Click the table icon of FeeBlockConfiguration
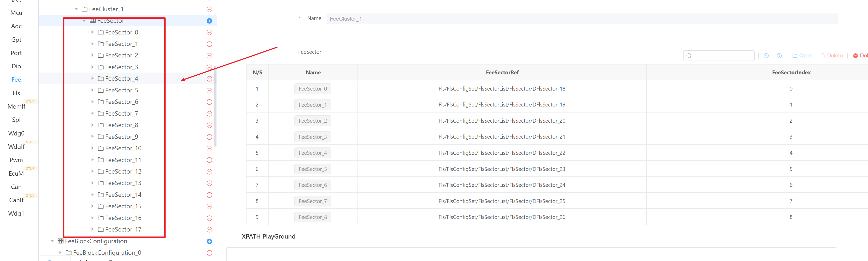Image resolution: width=868 pixels, height=261 pixels. [60, 241]
